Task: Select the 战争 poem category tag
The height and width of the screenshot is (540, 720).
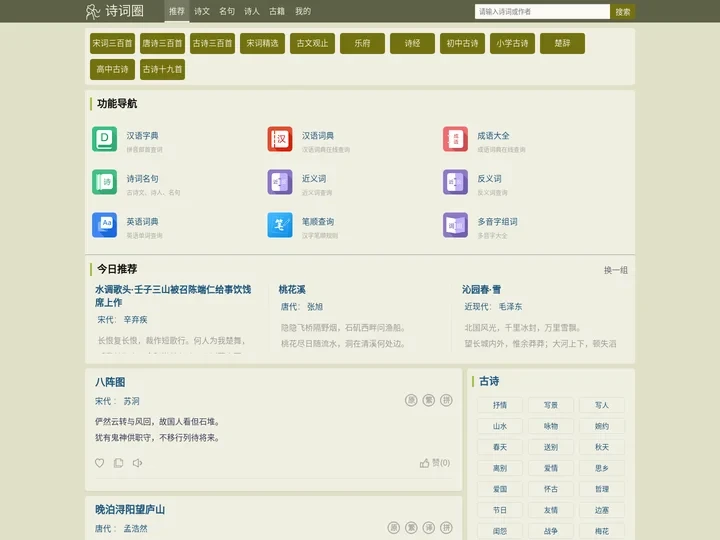Action: pyautogui.click(x=551, y=531)
